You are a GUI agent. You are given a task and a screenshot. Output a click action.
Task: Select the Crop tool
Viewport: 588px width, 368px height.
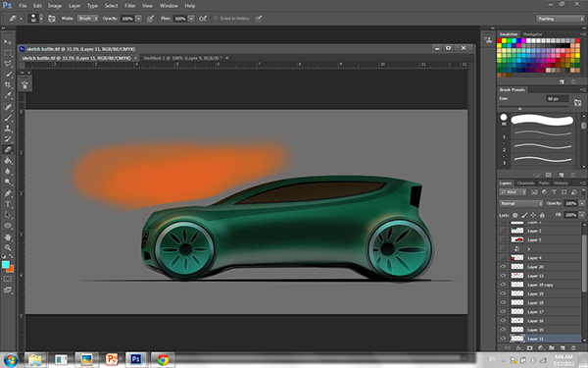(8, 85)
